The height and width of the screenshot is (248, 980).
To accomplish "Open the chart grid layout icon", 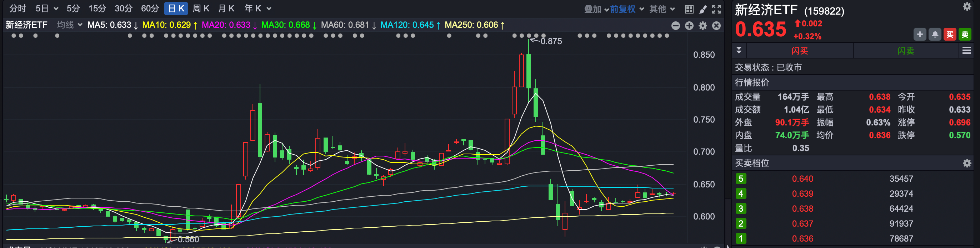I will 689,9.
